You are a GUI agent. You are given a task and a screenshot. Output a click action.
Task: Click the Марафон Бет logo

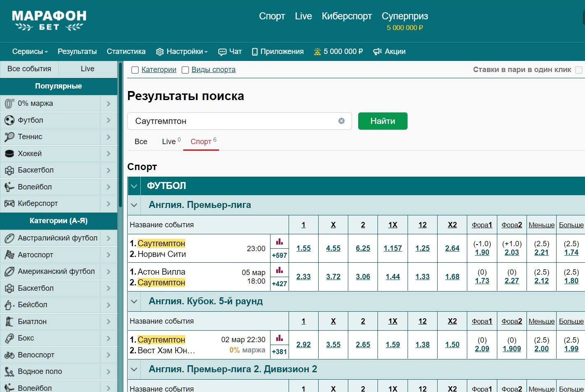(x=49, y=21)
